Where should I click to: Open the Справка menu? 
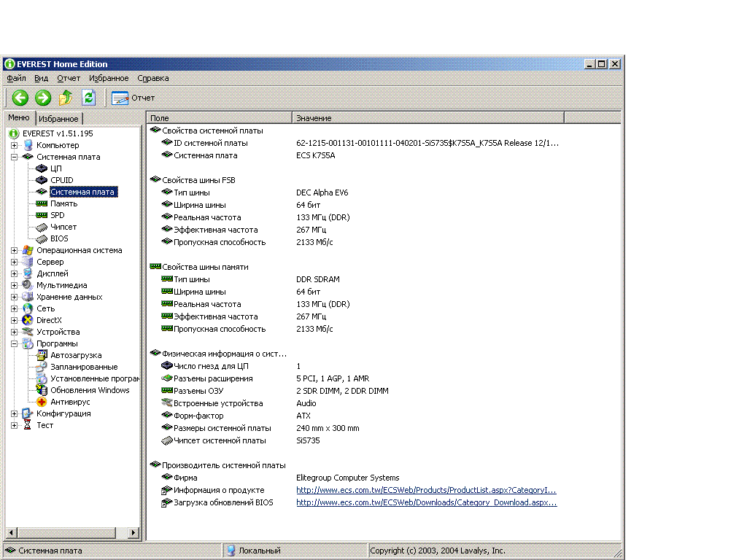153,78
